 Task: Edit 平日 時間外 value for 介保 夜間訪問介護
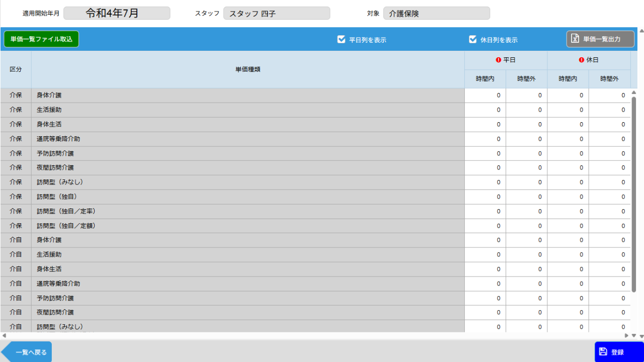[x=527, y=168]
